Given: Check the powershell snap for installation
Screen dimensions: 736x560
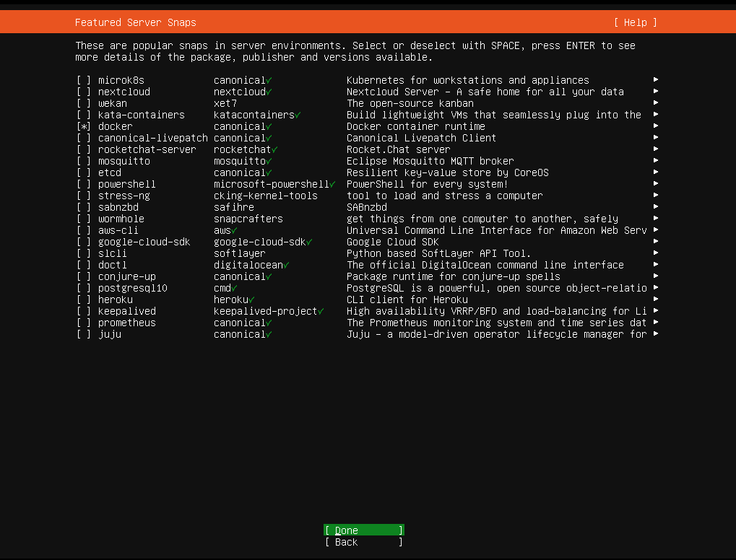Looking at the screenshot, I should pos(83,184).
